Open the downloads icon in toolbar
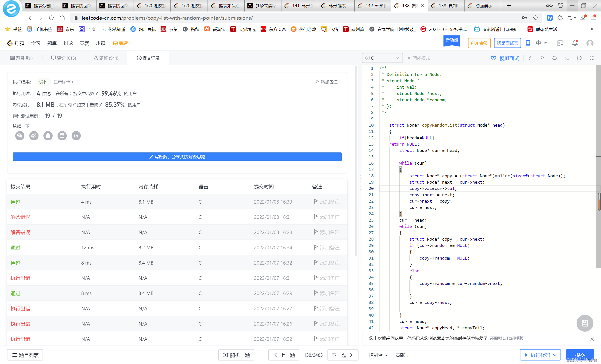 [x=583, y=18]
